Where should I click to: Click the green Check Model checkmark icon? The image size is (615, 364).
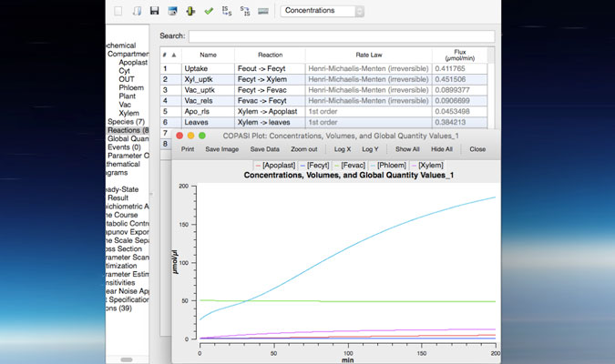209,11
